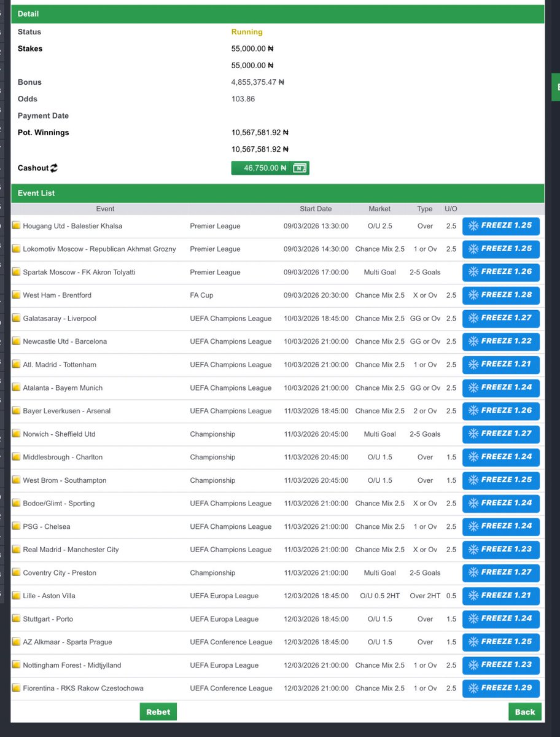
Task: Click the yellow status icon beside Hougang Utd - Balestier Khalsa
Action: point(16,226)
